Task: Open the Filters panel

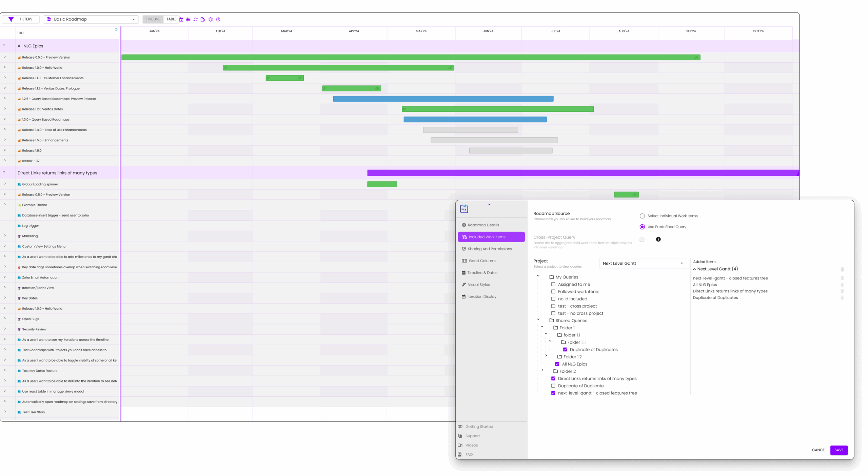Action: coord(21,19)
